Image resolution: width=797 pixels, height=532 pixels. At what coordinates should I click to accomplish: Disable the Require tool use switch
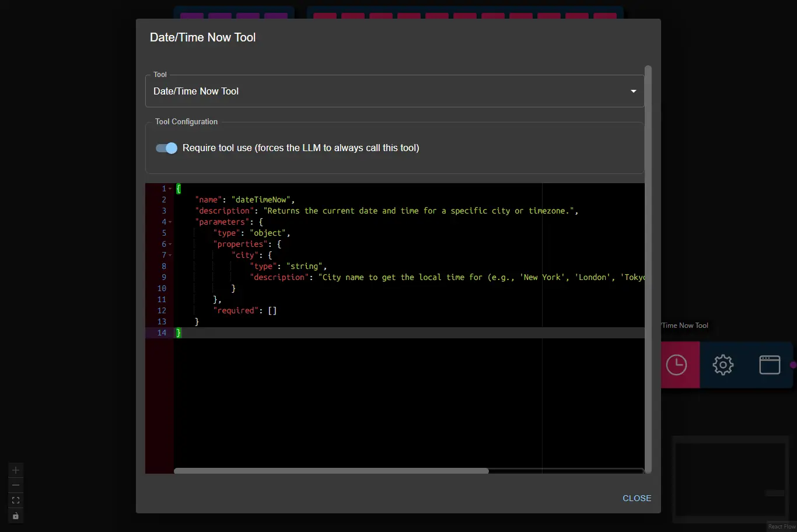[167, 148]
